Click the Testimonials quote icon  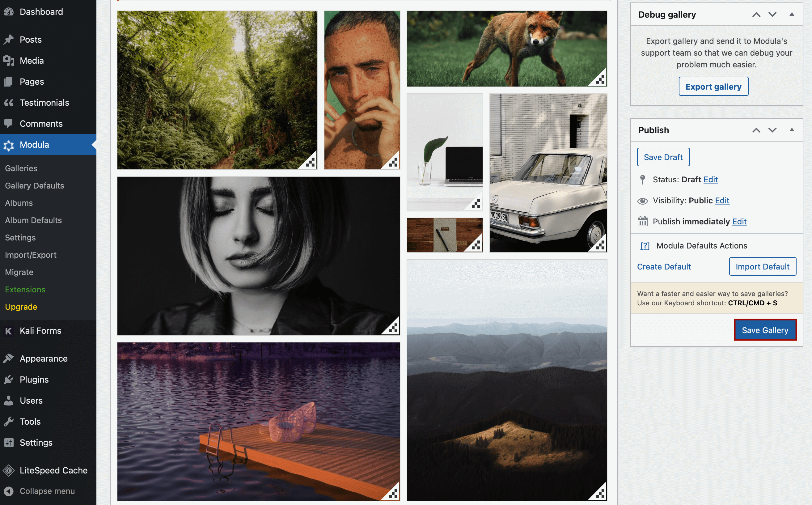point(9,103)
